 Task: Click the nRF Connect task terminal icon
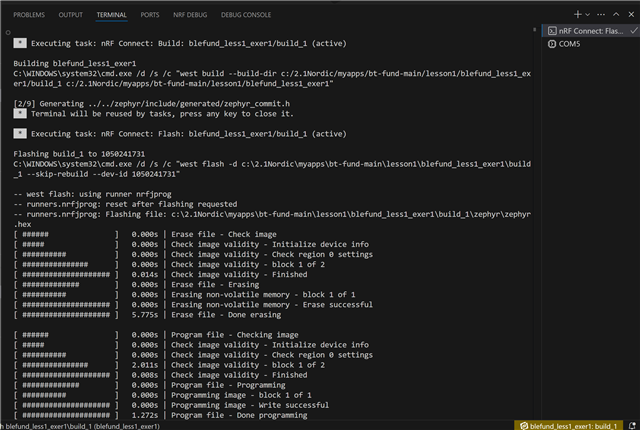[552, 31]
